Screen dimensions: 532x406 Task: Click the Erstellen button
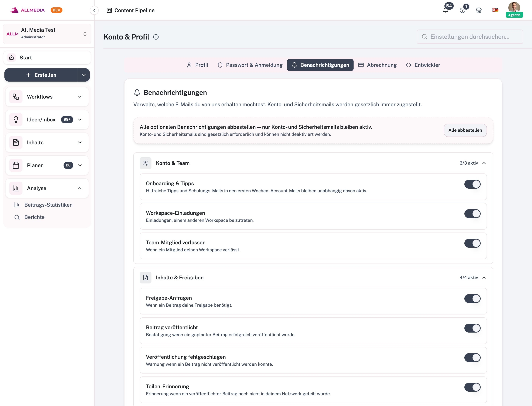(41, 75)
